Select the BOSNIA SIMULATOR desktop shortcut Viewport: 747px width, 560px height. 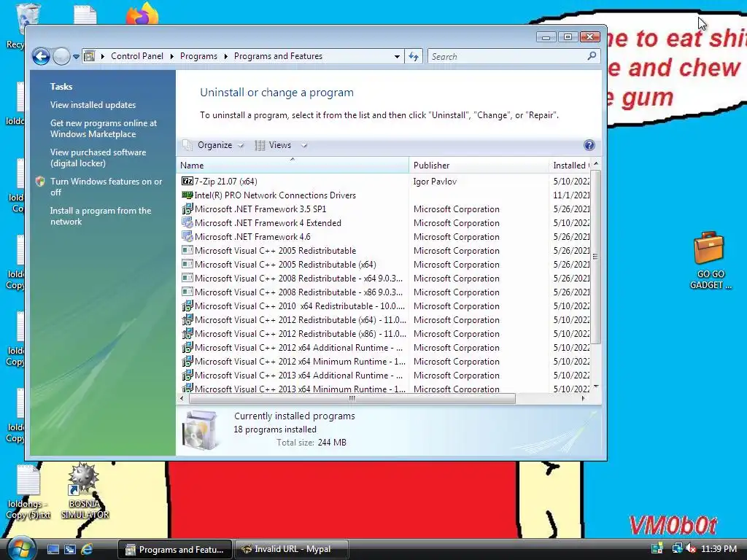pyautogui.click(x=85, y=491)
